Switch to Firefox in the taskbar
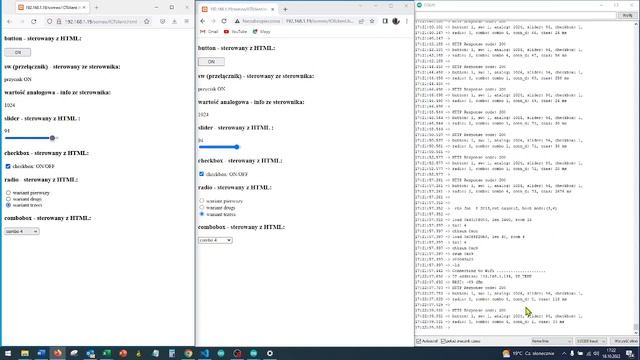The width and height of the screenshot is (640, 360). (x=58, y=353)
